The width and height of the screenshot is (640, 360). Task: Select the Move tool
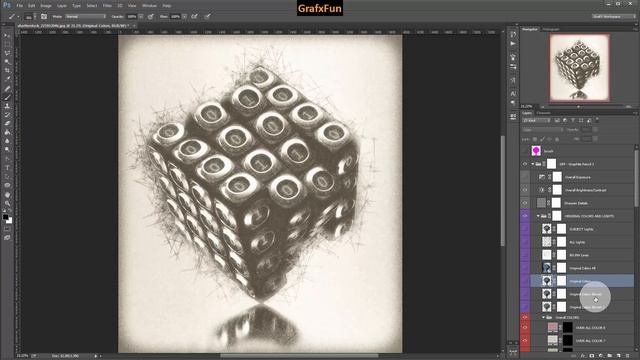pyautogui.click(x=7, y=36)
